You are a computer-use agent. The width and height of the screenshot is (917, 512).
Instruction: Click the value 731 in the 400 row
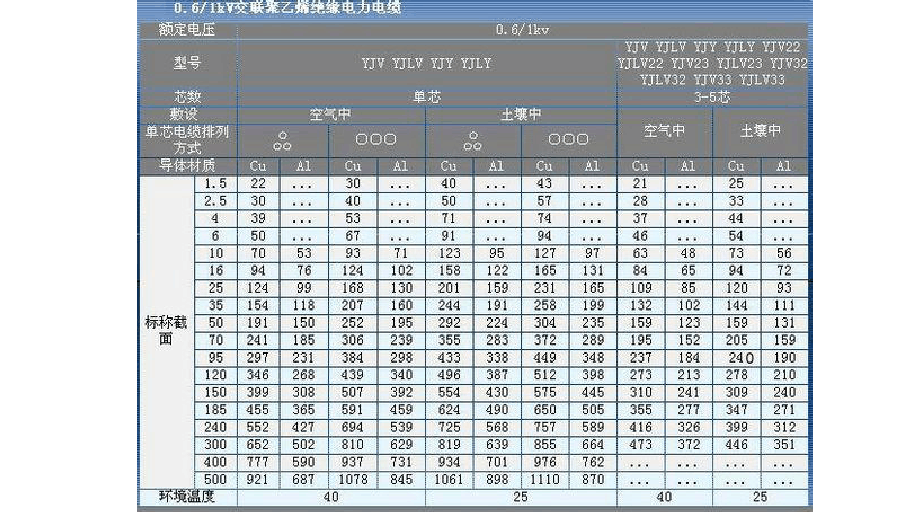coord(401,462)
